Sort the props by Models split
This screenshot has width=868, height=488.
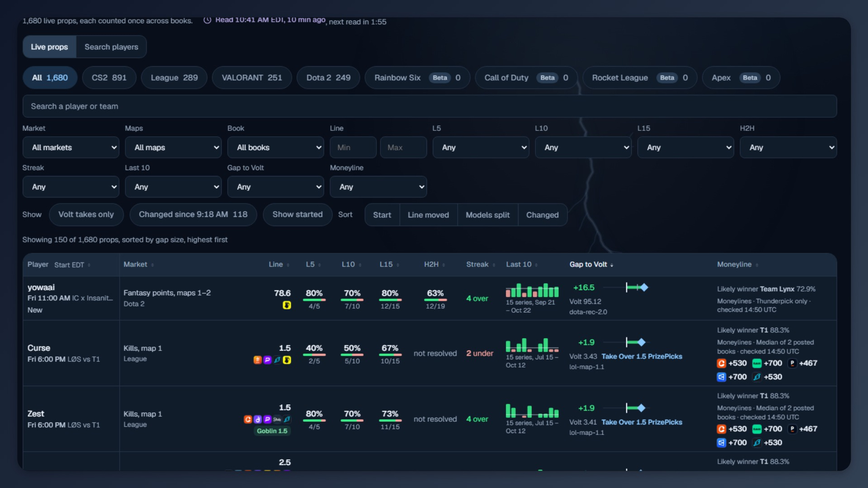coord(488,215)
